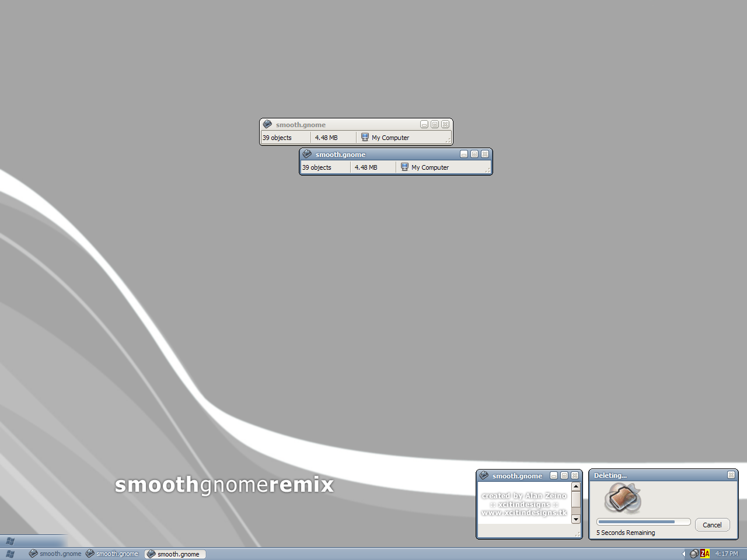Viewport: 747px width, 560px height.
Task: Click Cancel in the Deleting dialog
Action: [712, 525]
